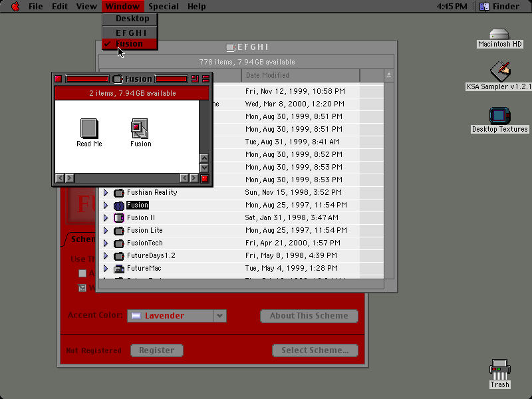Click the date 'Sun, Nov 15, 1998, 3:52 PM'

293,193
